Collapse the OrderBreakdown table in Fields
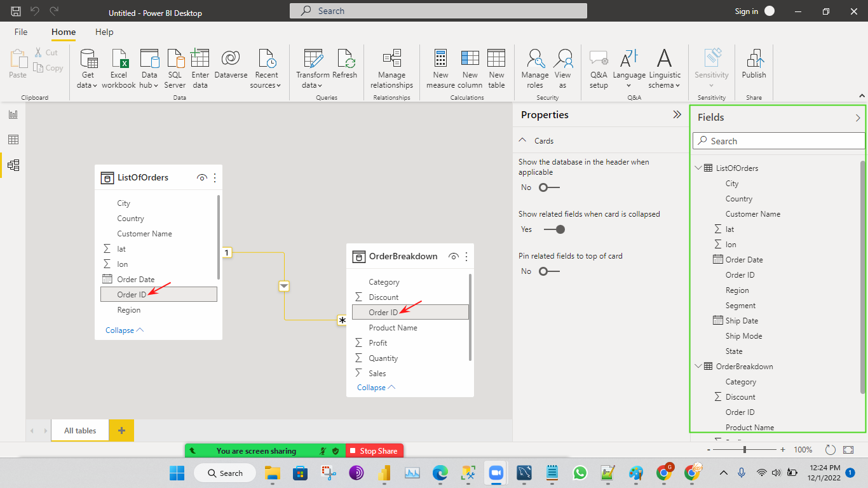The width and height of the screenshot is (868, 488). 699,367
